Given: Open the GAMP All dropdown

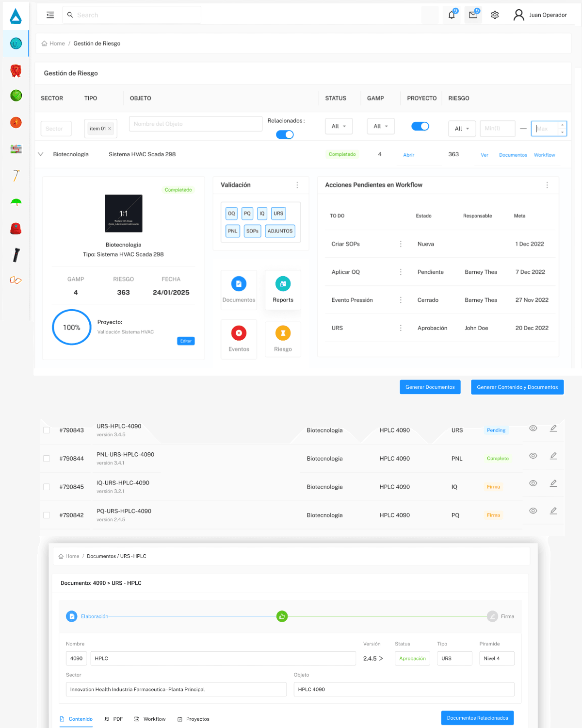Looking at the screenshot, I should [x=381, y=126].
